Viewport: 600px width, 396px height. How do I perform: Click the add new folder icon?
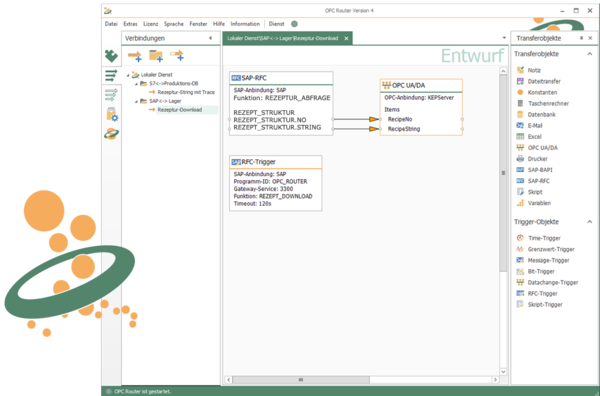(156, 56)
